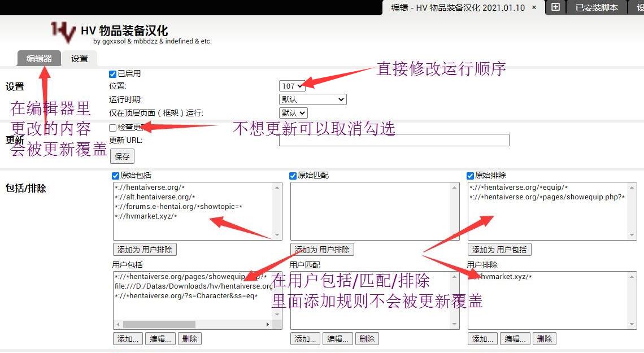This screenshot has height=353, width=644.
Task: Select pages/showequip.php exclude entry in 原始排除
Action: pos(547,197)
